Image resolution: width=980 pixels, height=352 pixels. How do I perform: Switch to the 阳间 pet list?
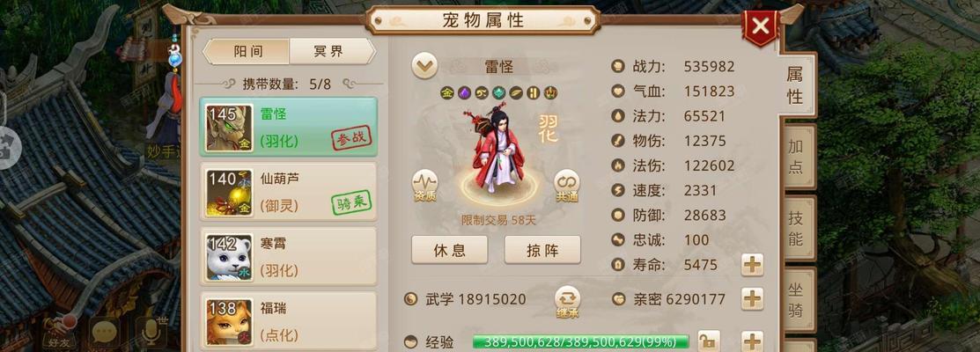pyautogui.click(x=247, y=51)
